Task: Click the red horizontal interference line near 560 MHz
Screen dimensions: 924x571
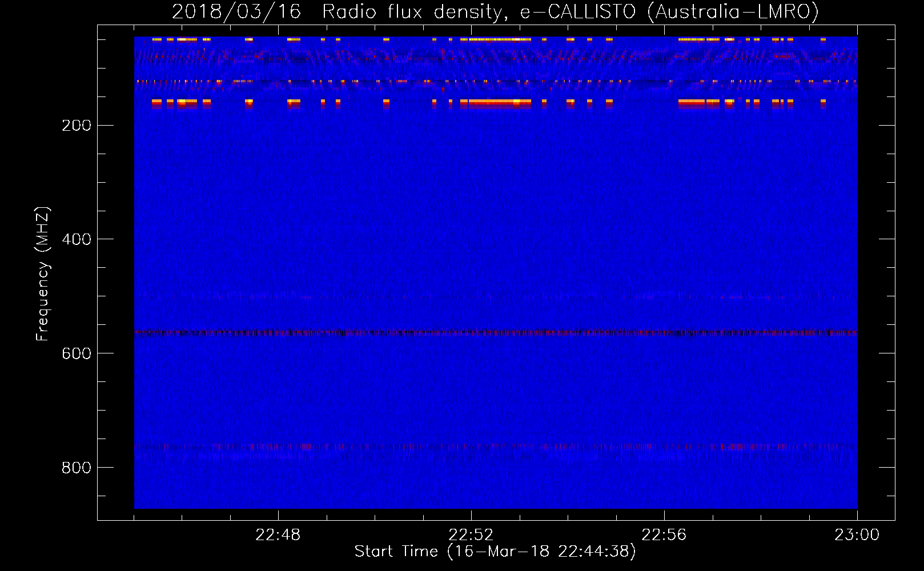Action: coord(496,332)
